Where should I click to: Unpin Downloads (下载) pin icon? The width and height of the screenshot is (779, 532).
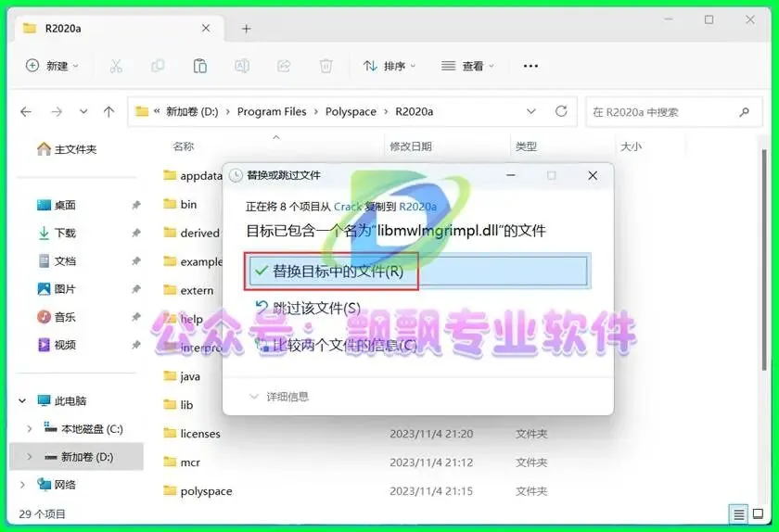coord(135,233)
